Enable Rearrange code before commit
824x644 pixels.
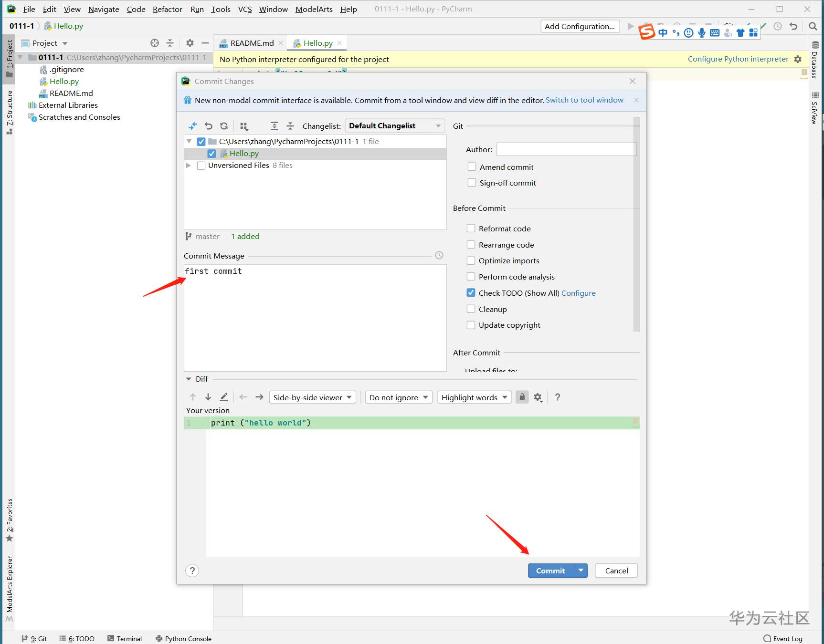(x=471, y=244)
